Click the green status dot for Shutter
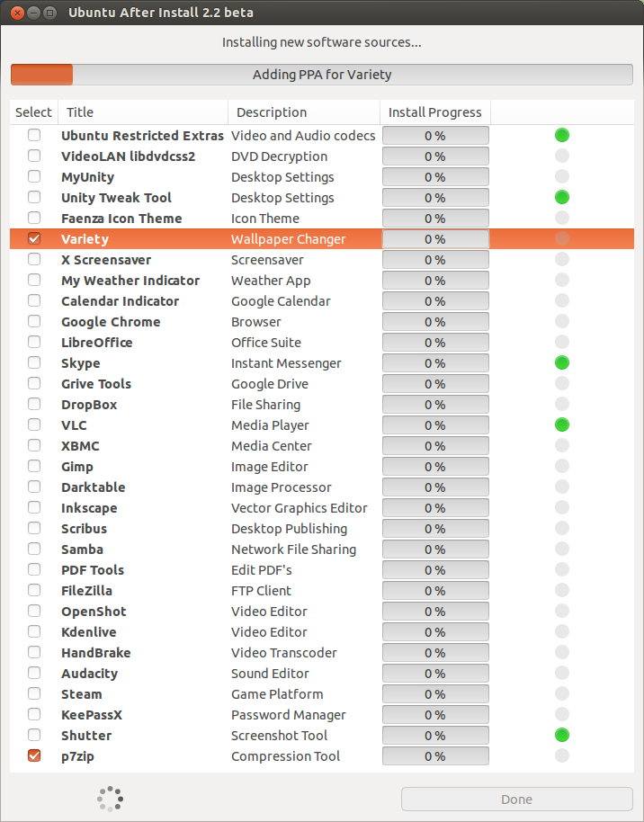644x822 pixels. point(562,736)
